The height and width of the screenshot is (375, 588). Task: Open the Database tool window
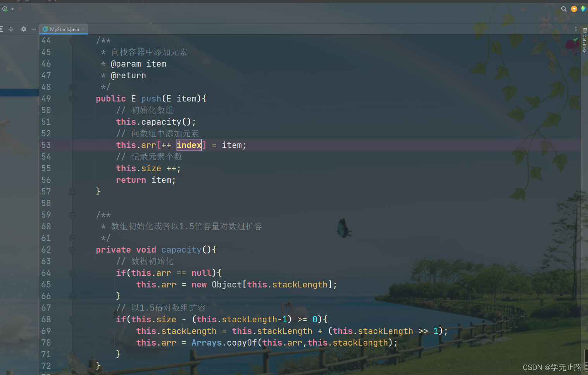coord(585,41)
